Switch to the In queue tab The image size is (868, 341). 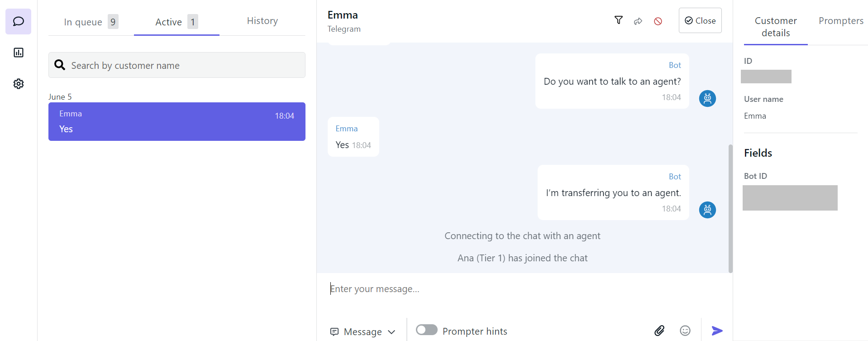point(91,22)
